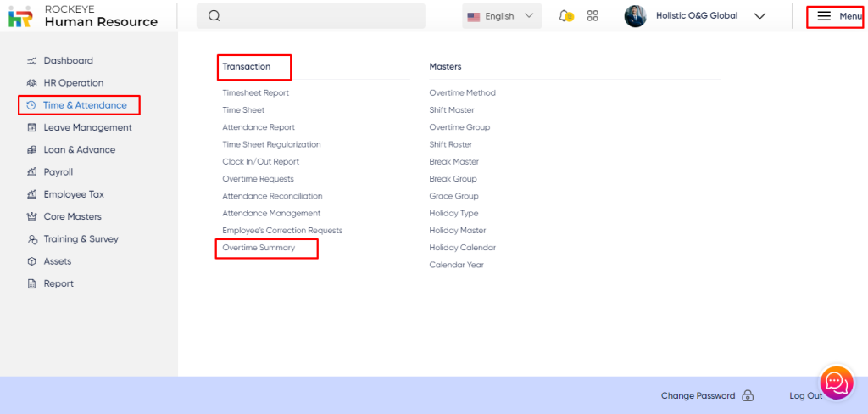The image size is (868, 414).
Task: Click the Change Password lock icon
Action: tap(747, 396)
